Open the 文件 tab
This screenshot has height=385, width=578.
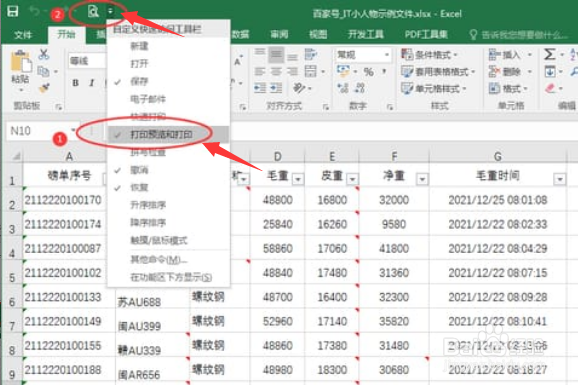(x=23, y=35)
